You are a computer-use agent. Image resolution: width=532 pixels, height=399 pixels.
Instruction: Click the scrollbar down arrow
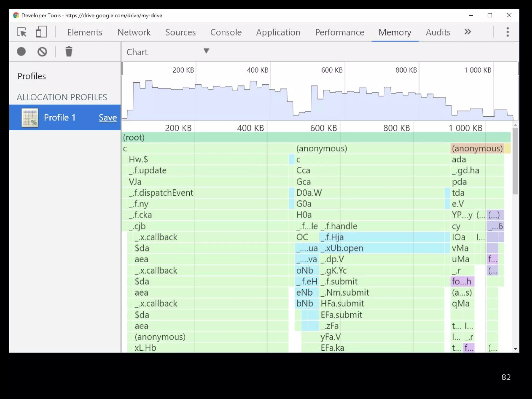coord(515,349)
